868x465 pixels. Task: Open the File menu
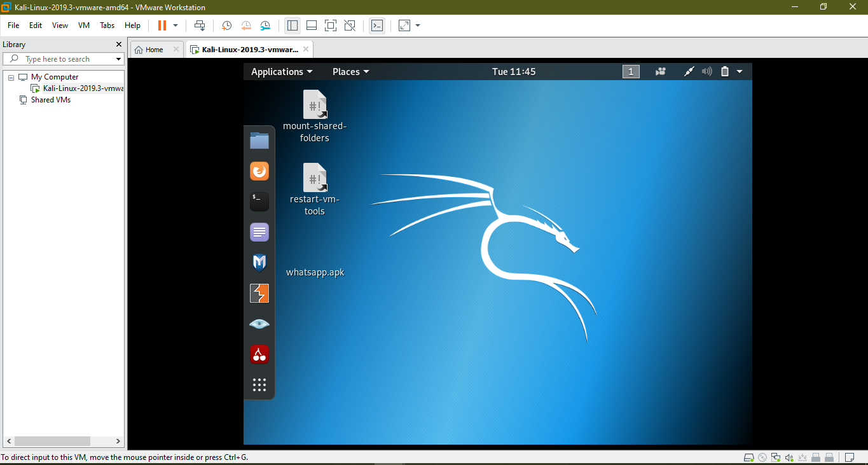tap(13, 25)
